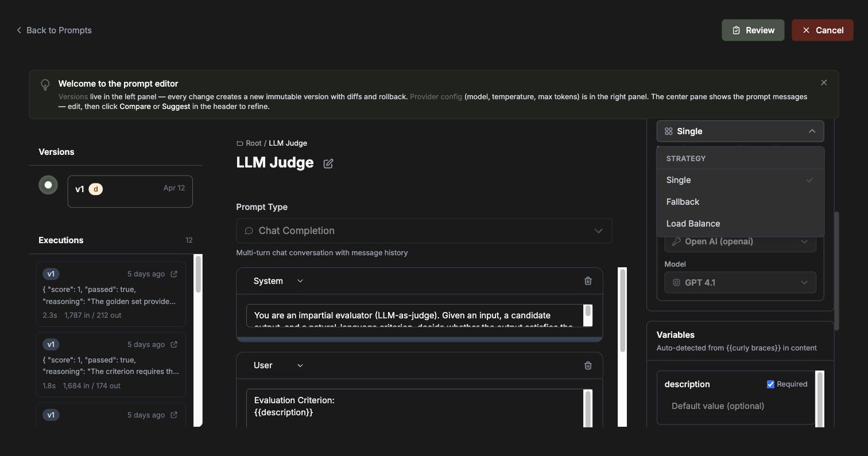Delete the System message with trash icon
The height and width of the screenshot is (456, 868).
point(588,281)
